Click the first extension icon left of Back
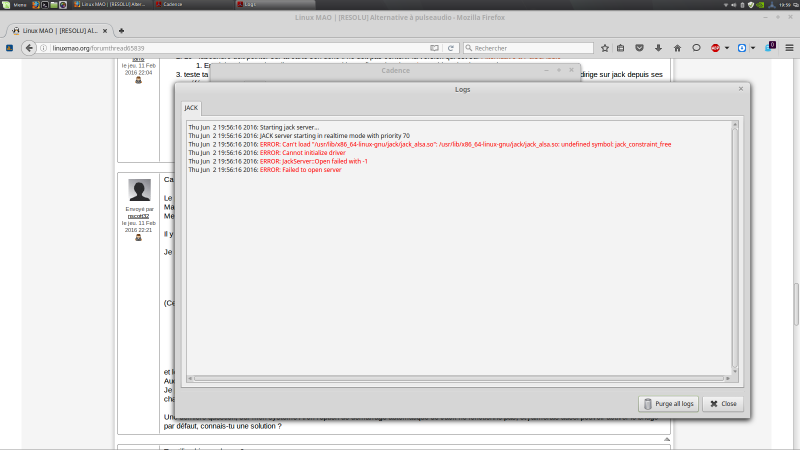Image resolution: width=800 pixels, height=450 pixels. pyautogui.click(x=10, y=48)
